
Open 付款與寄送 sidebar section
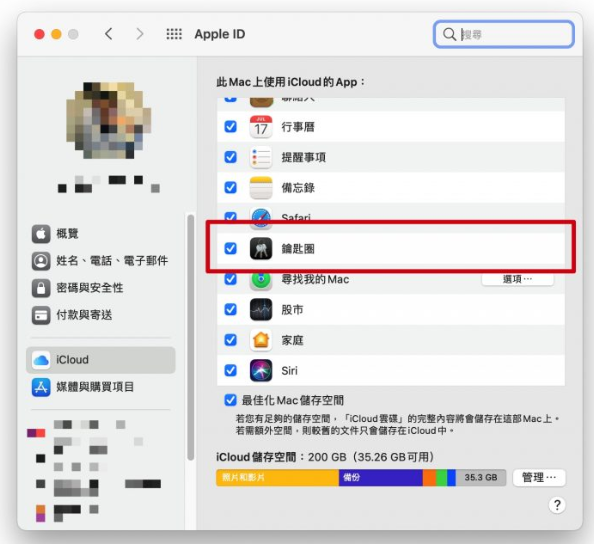click(100, 315)
